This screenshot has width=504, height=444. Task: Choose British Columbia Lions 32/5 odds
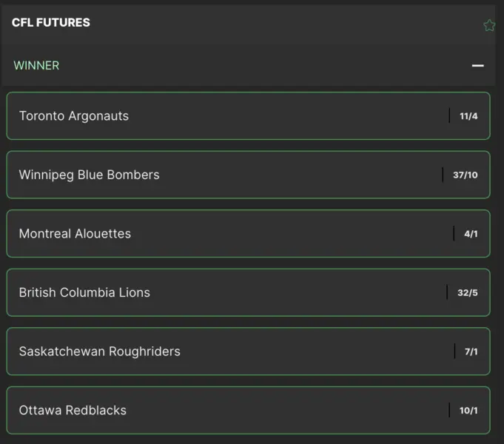[x=467, y=292]
